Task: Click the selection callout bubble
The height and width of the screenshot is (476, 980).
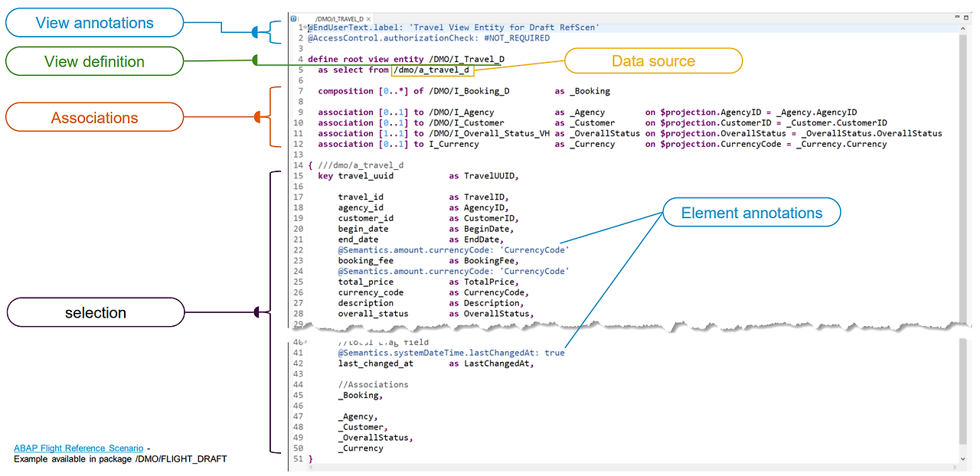Action: pyautogui.click(x=95, y=312)
